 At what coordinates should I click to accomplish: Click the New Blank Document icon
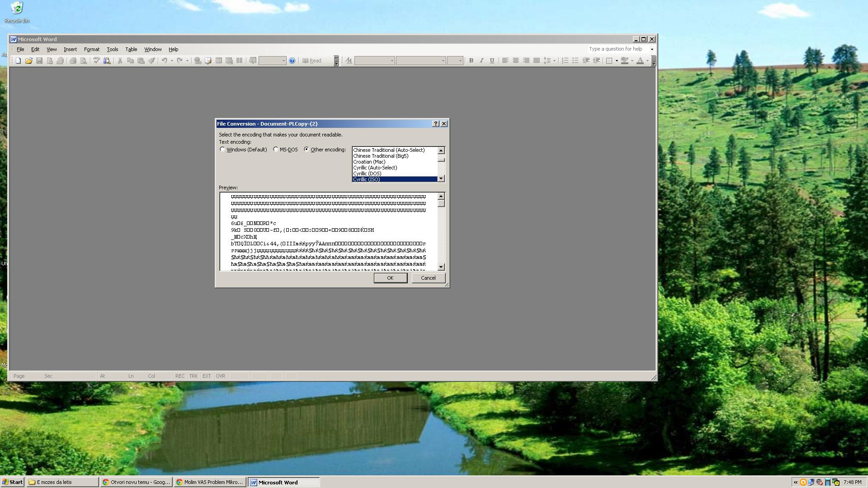coord(19,61)
